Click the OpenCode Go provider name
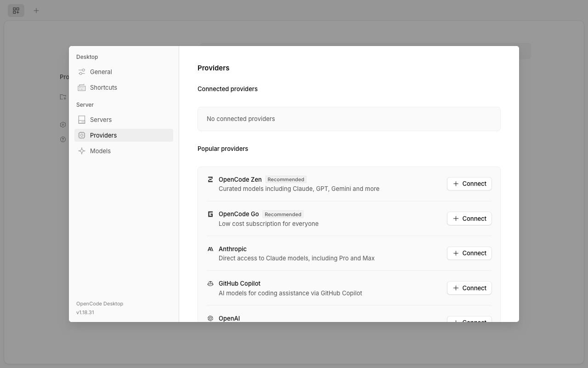 (239, 214)
